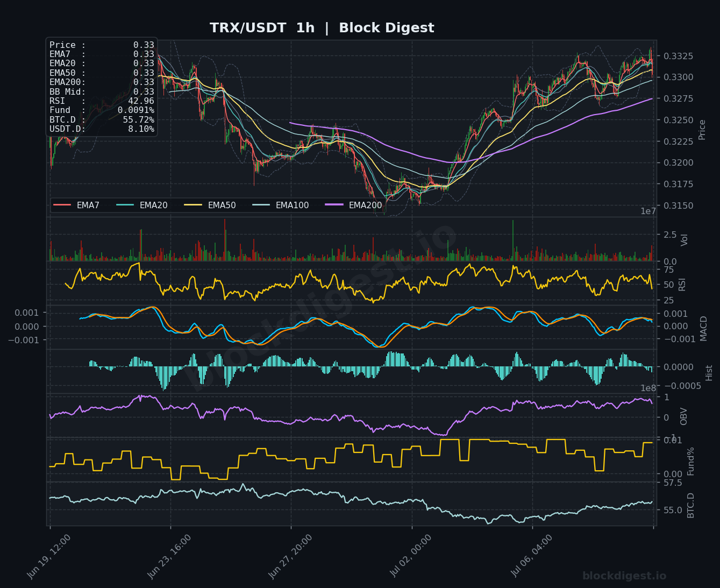Click the yellow EMA50 legend line swatch
The width and height of the screenshot is (720, 588).
tap(193, 205)
